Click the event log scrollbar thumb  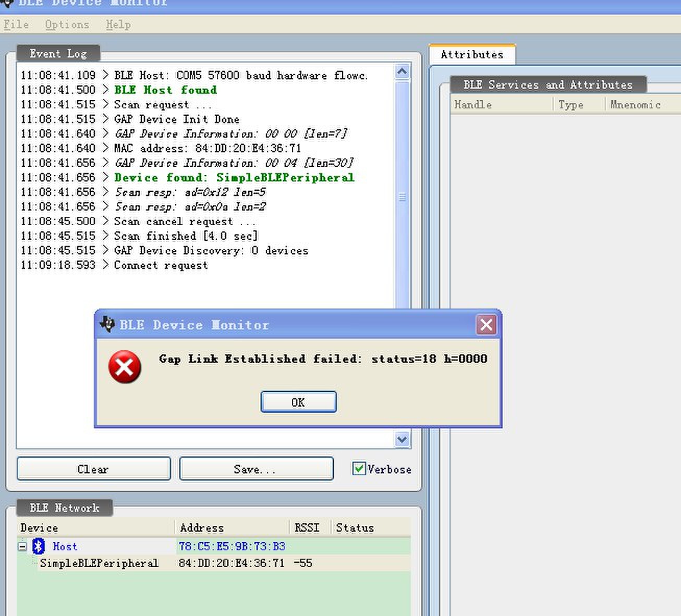click(x=402, y=197)
